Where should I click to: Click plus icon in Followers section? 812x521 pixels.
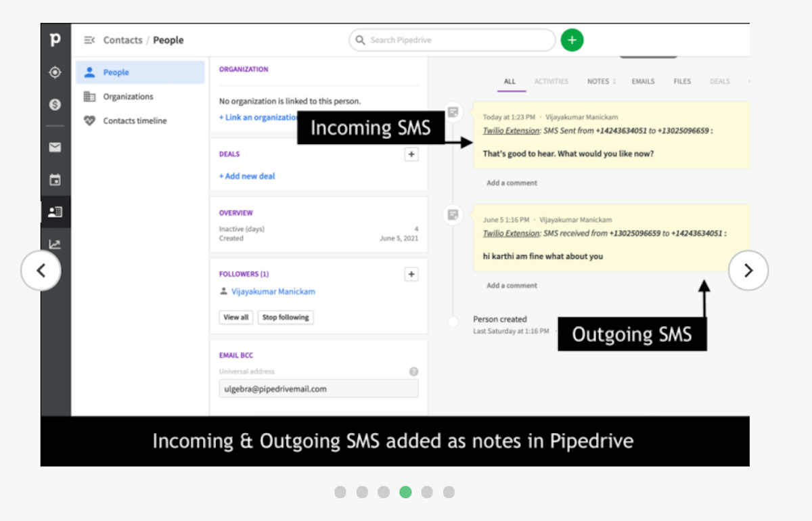pos(411,274)
